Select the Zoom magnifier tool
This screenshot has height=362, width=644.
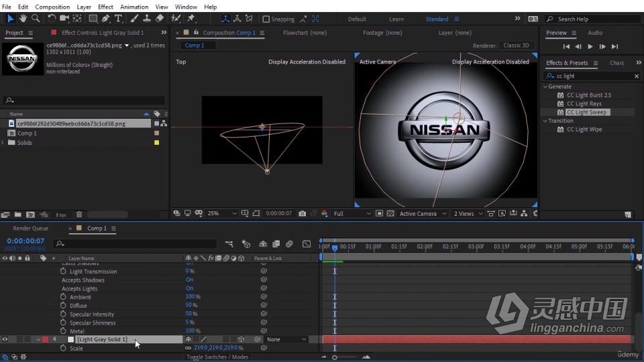tap(36, 19)
